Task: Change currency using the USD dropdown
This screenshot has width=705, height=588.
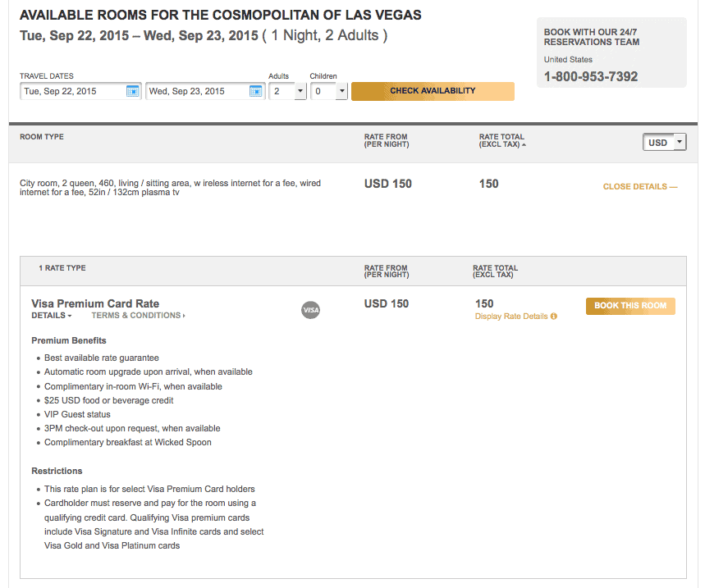Action: [665, 143]
